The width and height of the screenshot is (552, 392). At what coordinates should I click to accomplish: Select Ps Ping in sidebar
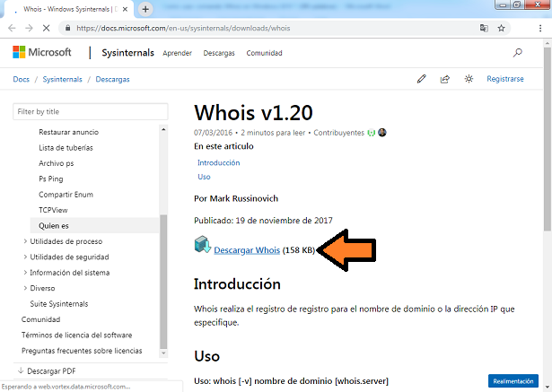coord(51,179)
